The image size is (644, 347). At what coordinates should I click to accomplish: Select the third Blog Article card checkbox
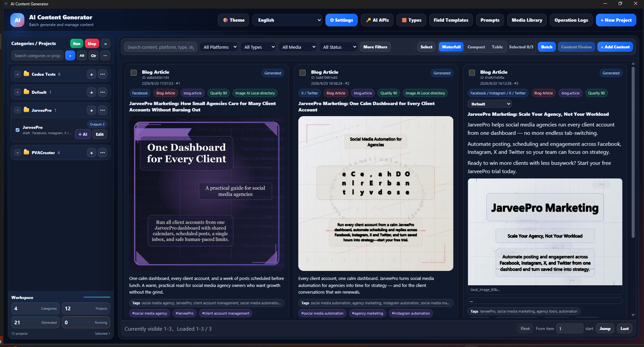pyautogui.click(x=472, y=73)
